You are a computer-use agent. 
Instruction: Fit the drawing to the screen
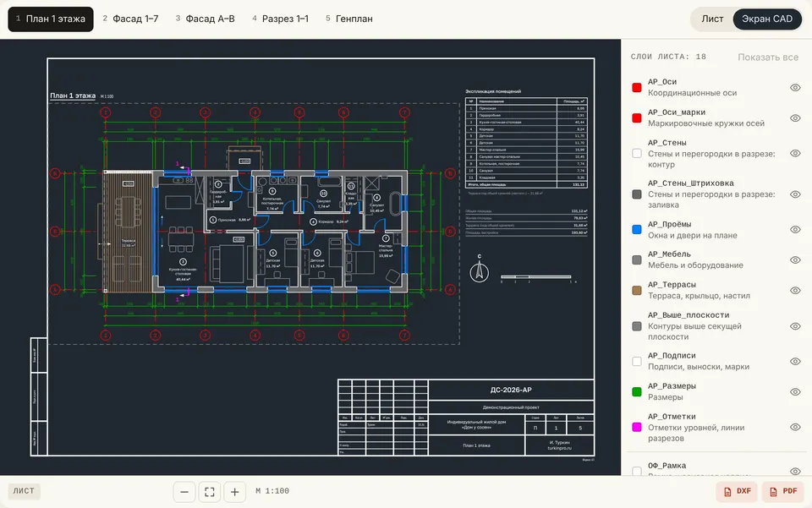pos(209,492)
